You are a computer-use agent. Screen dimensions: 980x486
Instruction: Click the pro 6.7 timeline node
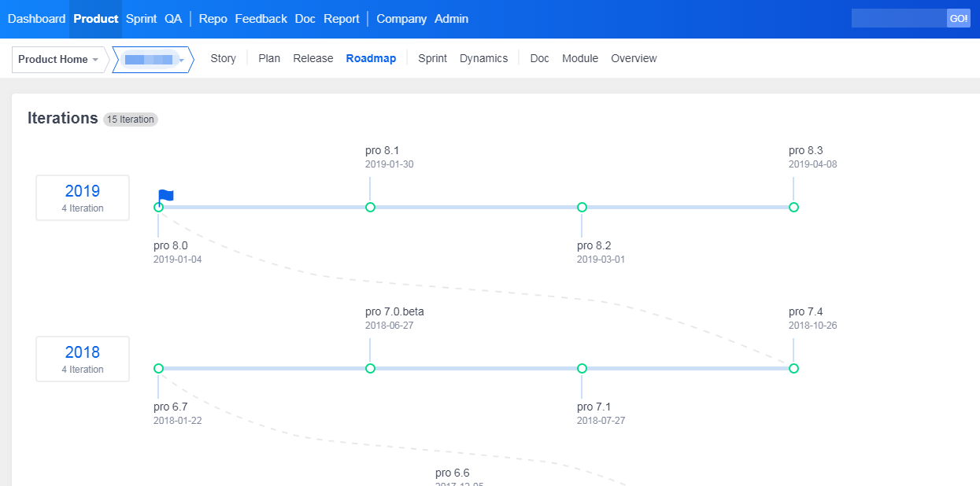point(158,369)
